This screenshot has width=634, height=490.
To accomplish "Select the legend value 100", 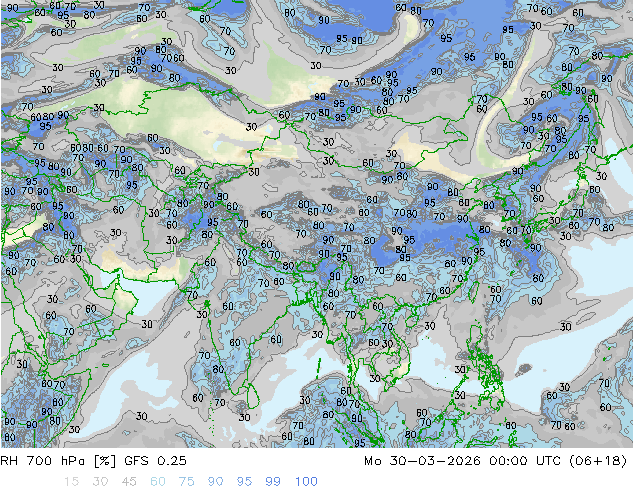I will (306, 482).
